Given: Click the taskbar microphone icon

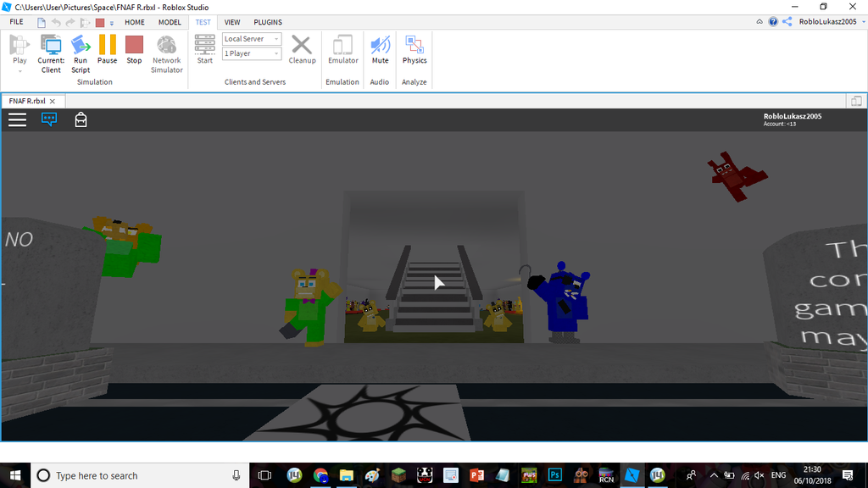Looking at the screenshot, I should pos(236,475).
